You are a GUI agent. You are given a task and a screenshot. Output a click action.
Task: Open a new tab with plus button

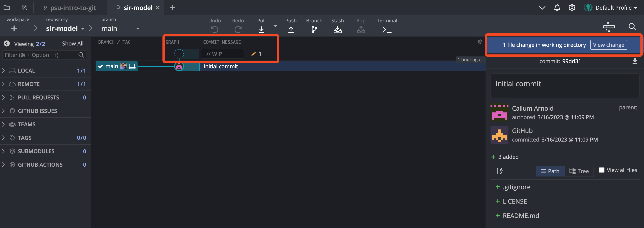click(173, 8)
